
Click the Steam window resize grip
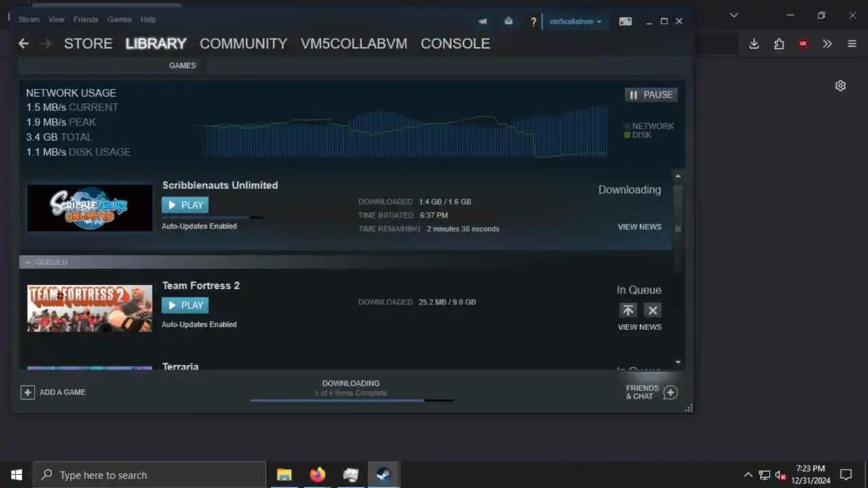pyautogui.click(x=689, y=408)
